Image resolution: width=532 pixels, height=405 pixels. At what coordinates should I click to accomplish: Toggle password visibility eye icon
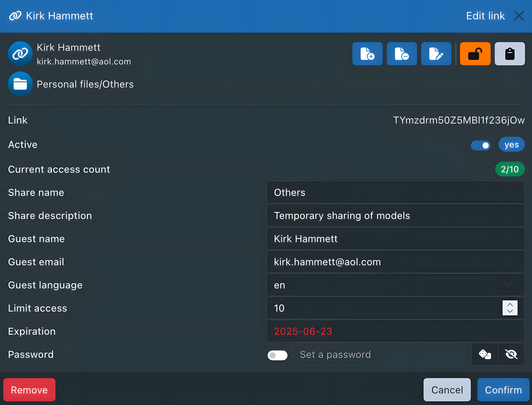(x=511, y=354)
